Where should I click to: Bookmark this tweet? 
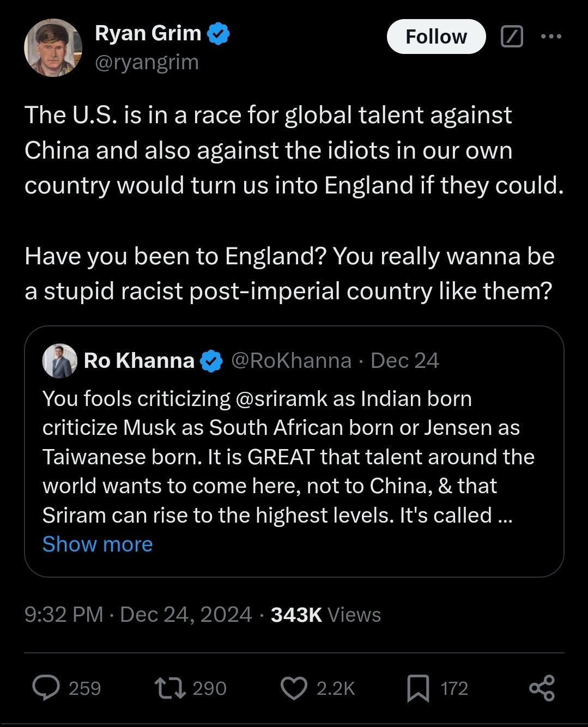point(418,688)
